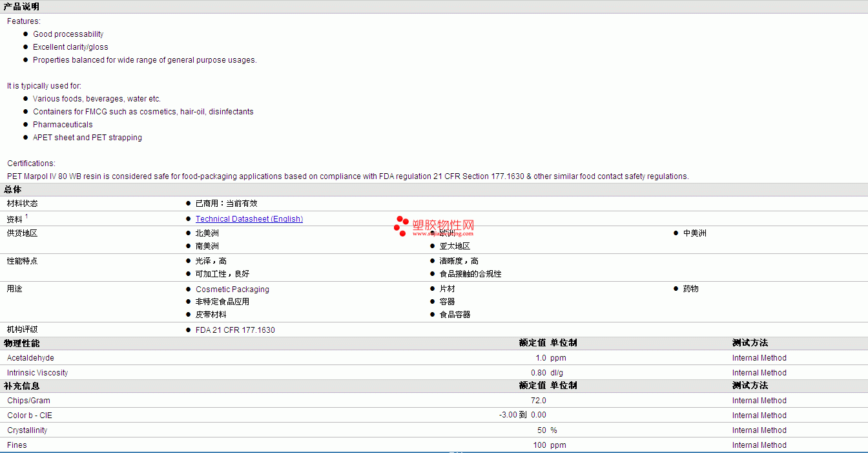Click the 'It is typically used for:' label
Viewport: 868px width, 453px height.
pyautogui.click(x=44, y=86)
